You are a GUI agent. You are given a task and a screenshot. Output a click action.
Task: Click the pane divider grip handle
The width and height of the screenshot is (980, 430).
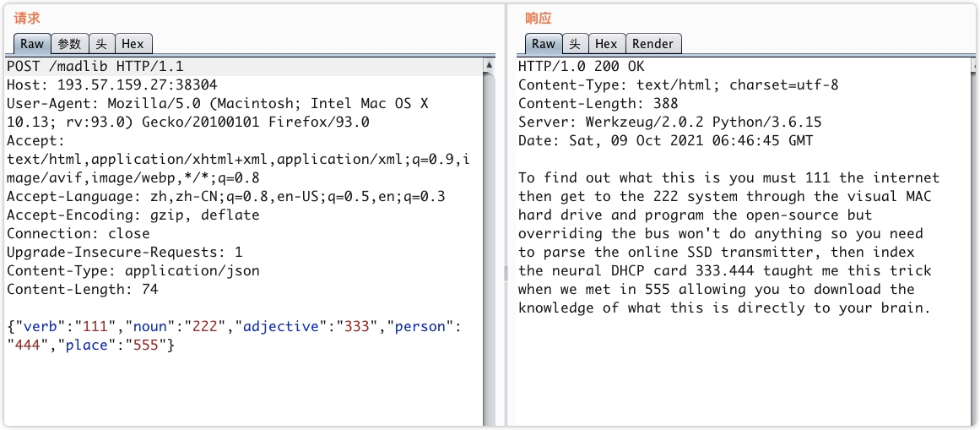pos(506,272)
